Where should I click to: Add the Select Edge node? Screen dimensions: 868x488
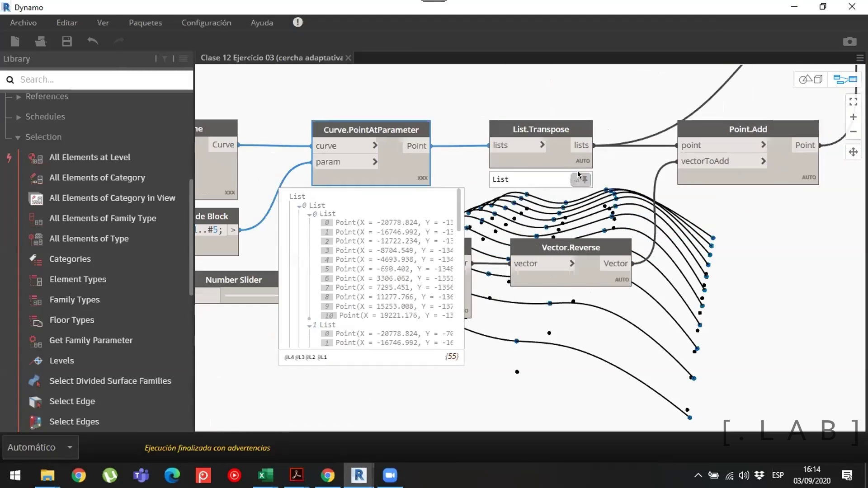(72, 401)
